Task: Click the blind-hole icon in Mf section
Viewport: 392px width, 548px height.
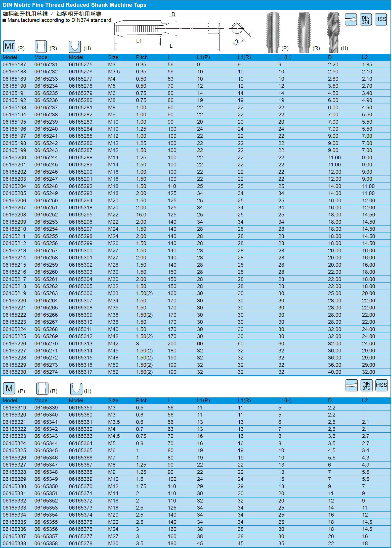Action: (75, 47)
